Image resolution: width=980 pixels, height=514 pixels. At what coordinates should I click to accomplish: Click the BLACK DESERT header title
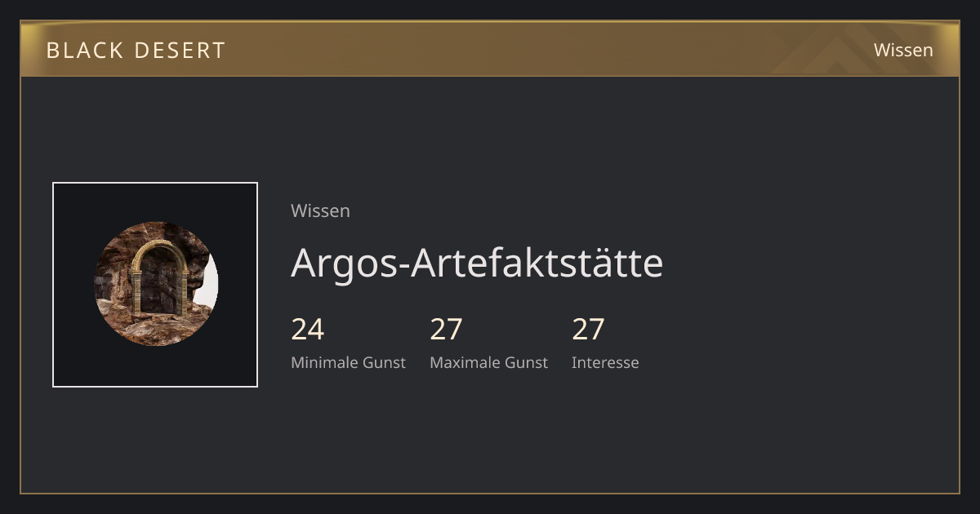click(136, 50)
